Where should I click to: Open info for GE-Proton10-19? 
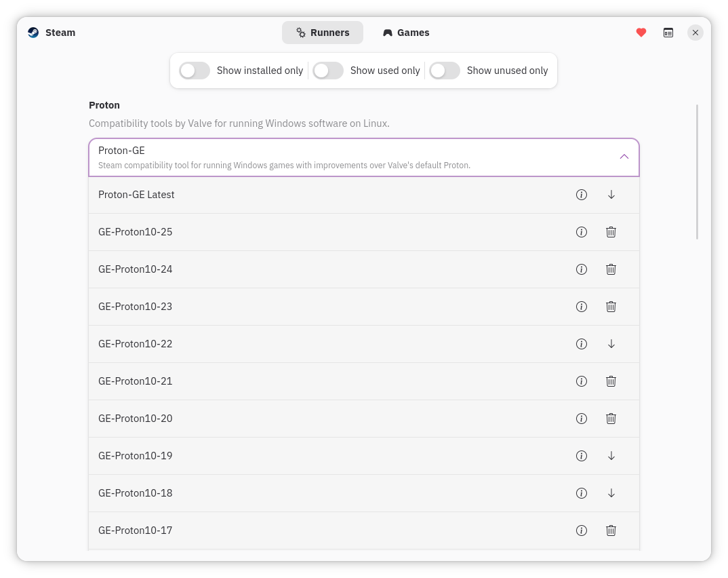coord(581,456)
